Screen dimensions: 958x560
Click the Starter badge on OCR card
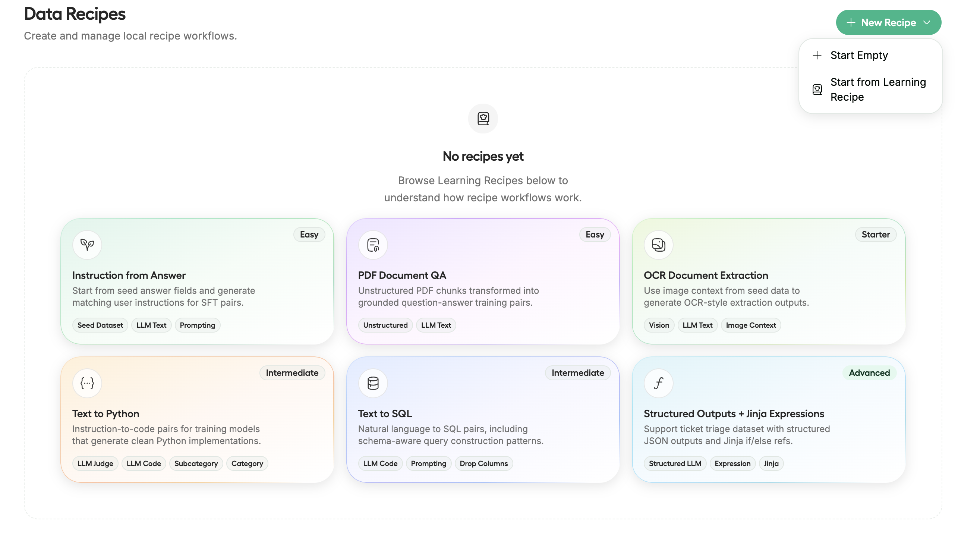(875, 235)
